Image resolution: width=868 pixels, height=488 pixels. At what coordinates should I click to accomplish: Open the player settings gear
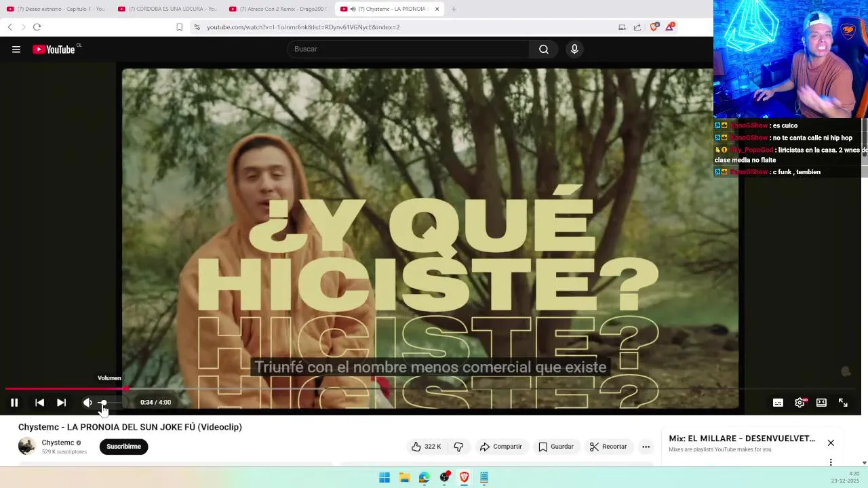[800, 403]
